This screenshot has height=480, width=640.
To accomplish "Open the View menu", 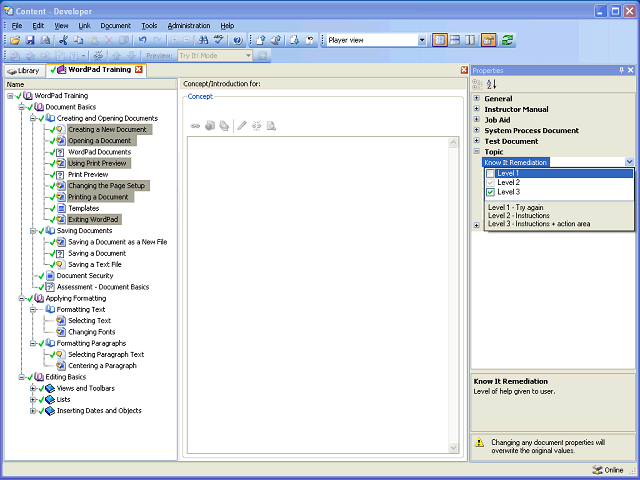I will [61, 26].
